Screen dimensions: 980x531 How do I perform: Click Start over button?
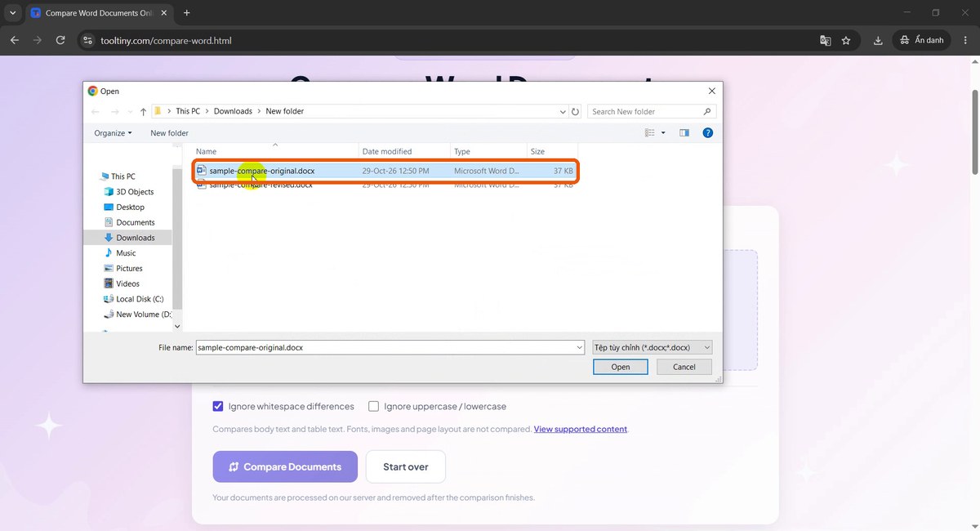[x=406, y=466]
